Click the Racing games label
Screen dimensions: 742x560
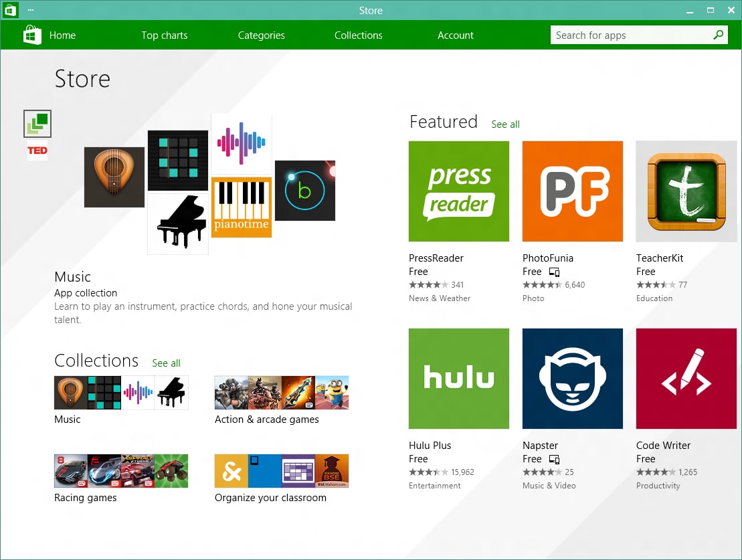pos(85,498)
